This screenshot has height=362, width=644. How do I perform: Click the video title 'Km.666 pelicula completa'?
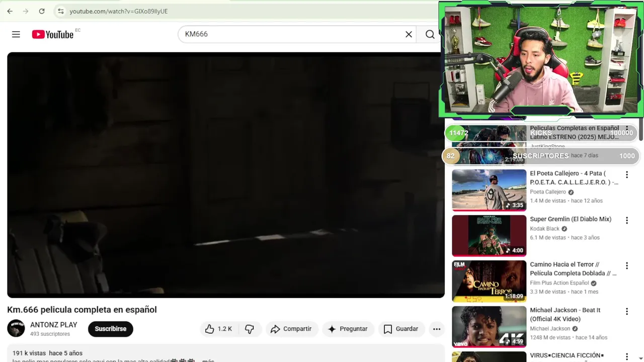[x=82, y=310]
